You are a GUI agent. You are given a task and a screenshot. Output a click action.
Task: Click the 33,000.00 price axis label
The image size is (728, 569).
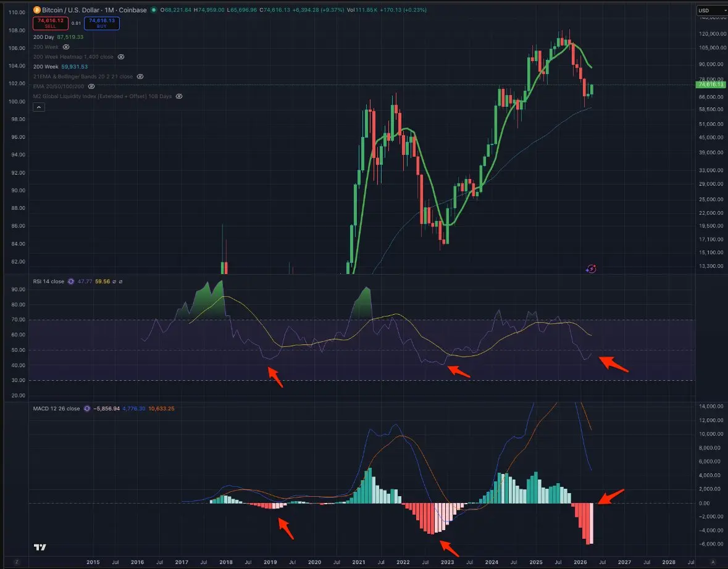pyautogui.click(x=712, y=170)
